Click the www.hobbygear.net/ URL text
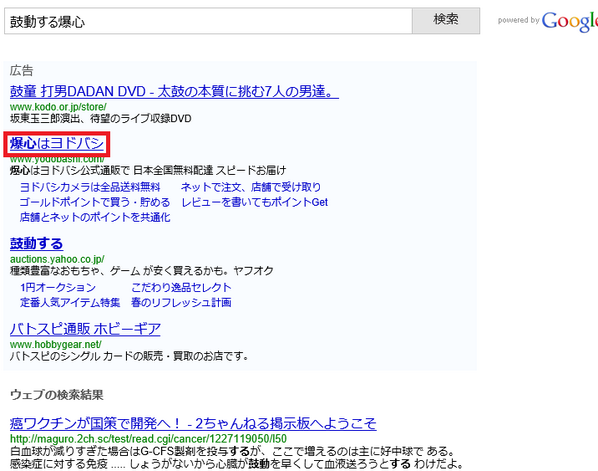The width and height of the screenshot is (598, 471). tap(56, 345)
